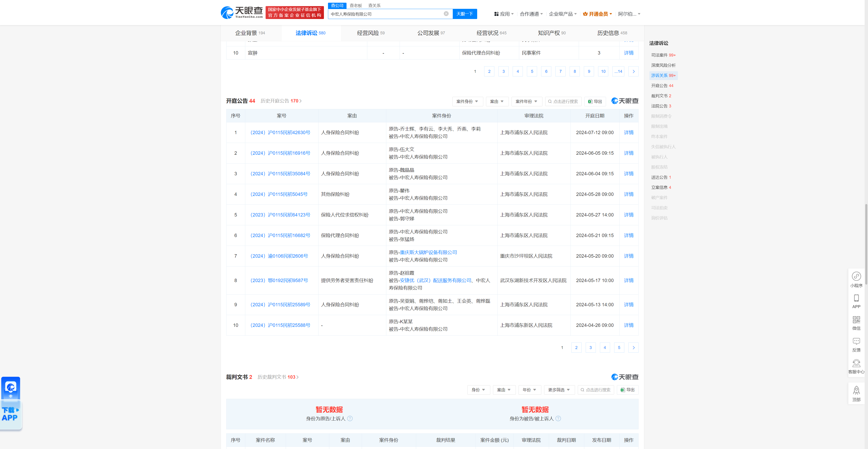
Task: Open case (2024)沪0115民初42630号 link
Action: pos(280,133)
